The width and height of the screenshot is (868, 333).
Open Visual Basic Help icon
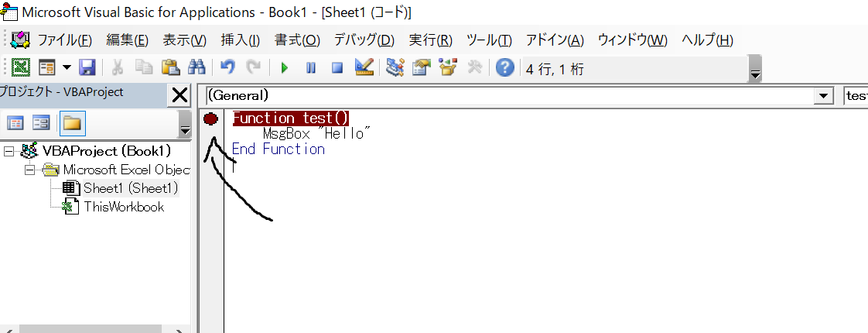pyautogui.click(x=505, y=68)
